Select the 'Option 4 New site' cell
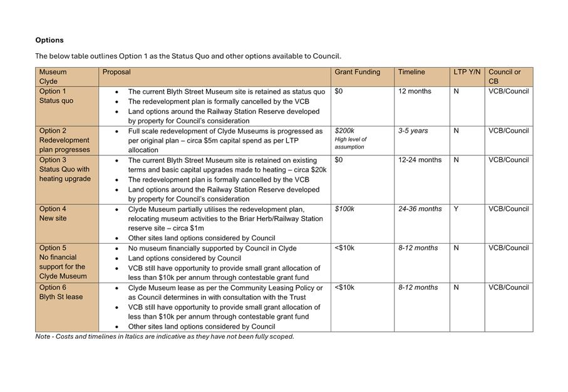 tap(67, 224)
